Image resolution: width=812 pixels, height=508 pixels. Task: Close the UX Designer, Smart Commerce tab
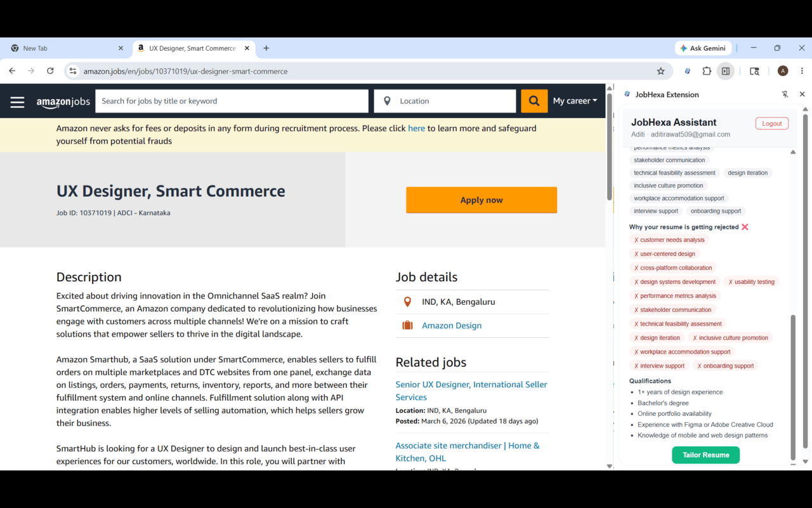tap(247, 48)
